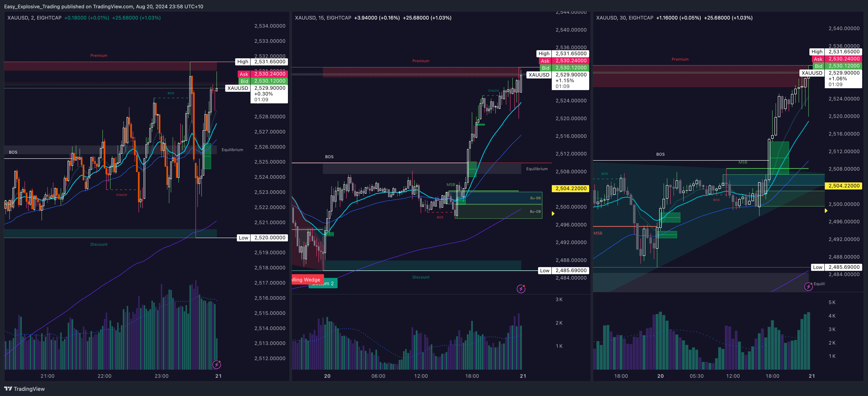Screen dimensions: 868x396
Task: Click the white BOS label in the 30-minute chart
Action: pos(660,154)
